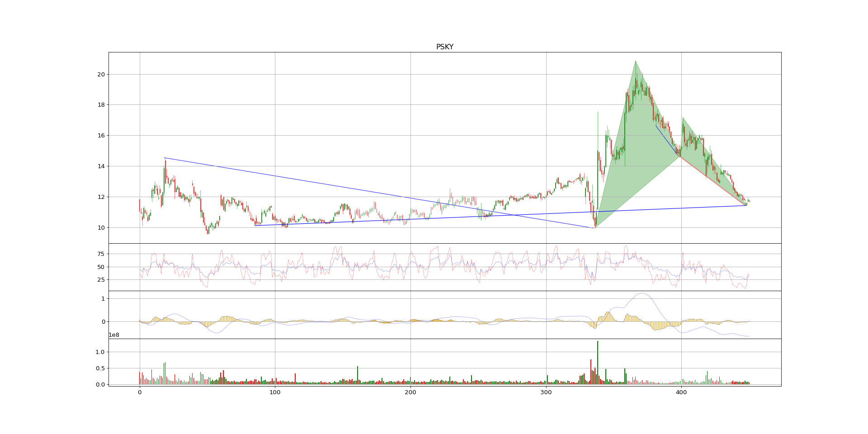The height and width of the screenshot is (434, 868).
Task: Click the 10 label on price axis
Action: pyautogui.click(x=101, y=228)
